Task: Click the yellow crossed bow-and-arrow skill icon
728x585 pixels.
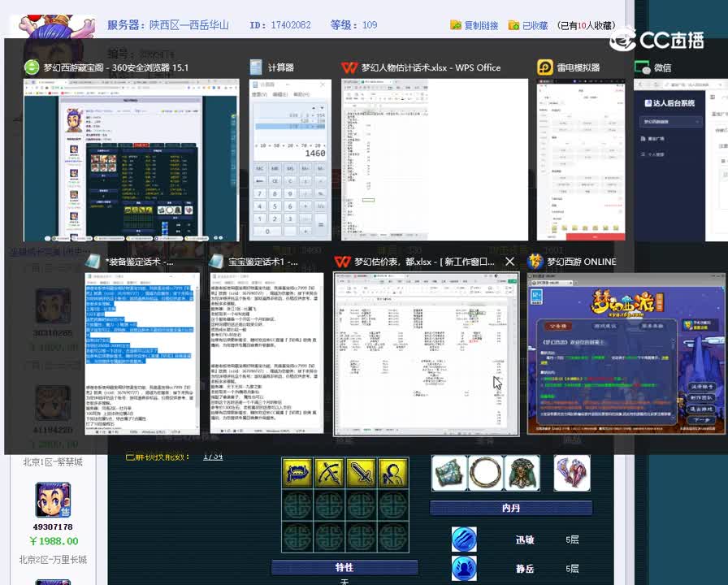Action: 329,473
